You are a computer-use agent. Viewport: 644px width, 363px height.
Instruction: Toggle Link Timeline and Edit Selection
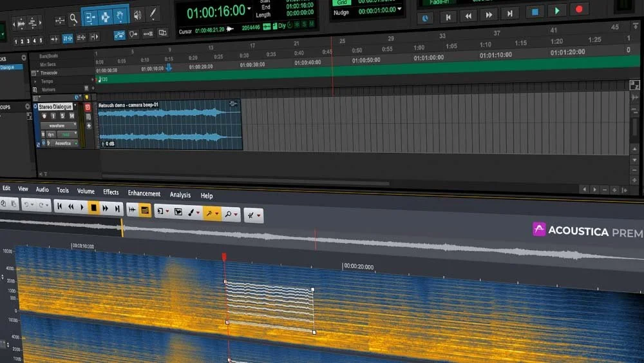click(68, 38)
